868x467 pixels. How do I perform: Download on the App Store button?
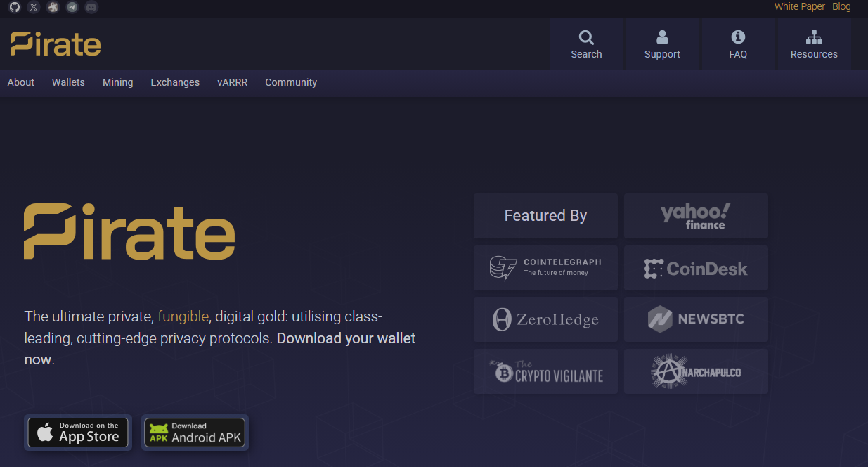pyautogui.click(x=78, y=433)
